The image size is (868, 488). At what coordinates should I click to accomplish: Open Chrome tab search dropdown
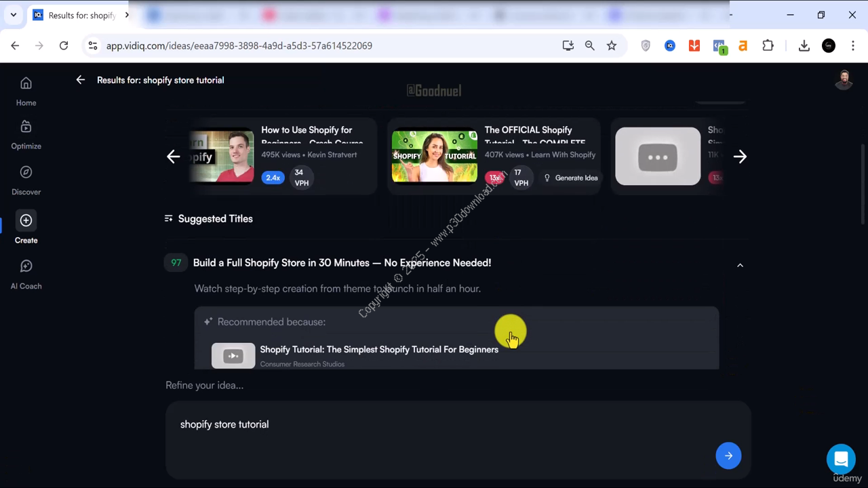click(13, 15)
